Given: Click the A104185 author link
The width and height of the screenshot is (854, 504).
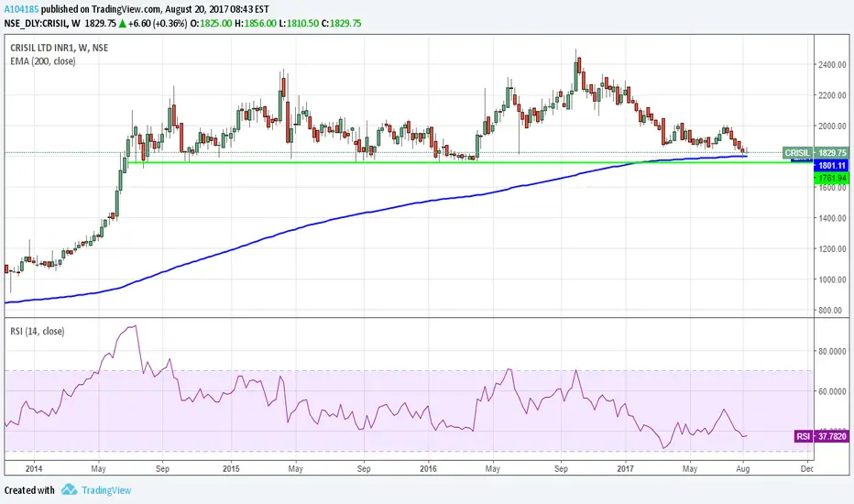Looking at the screenshot, I should [21, 9].
